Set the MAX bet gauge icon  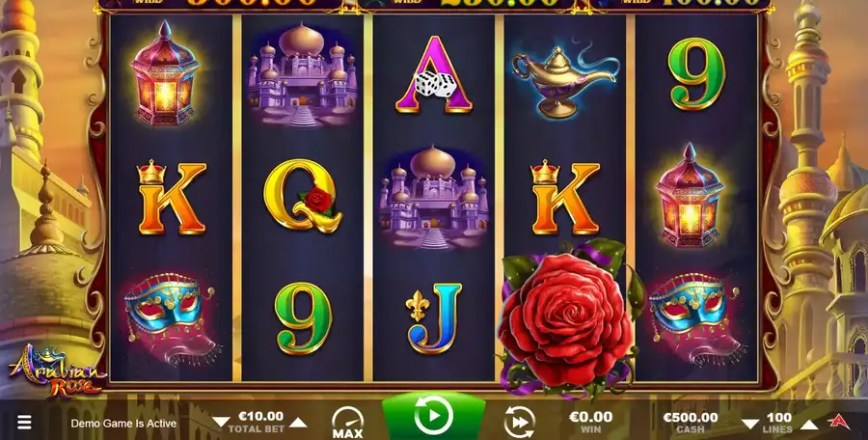pos(347,424)
